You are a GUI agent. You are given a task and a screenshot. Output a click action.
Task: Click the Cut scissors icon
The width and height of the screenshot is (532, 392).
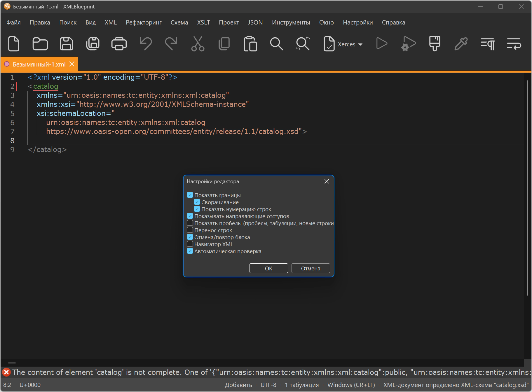pos(198,44)
